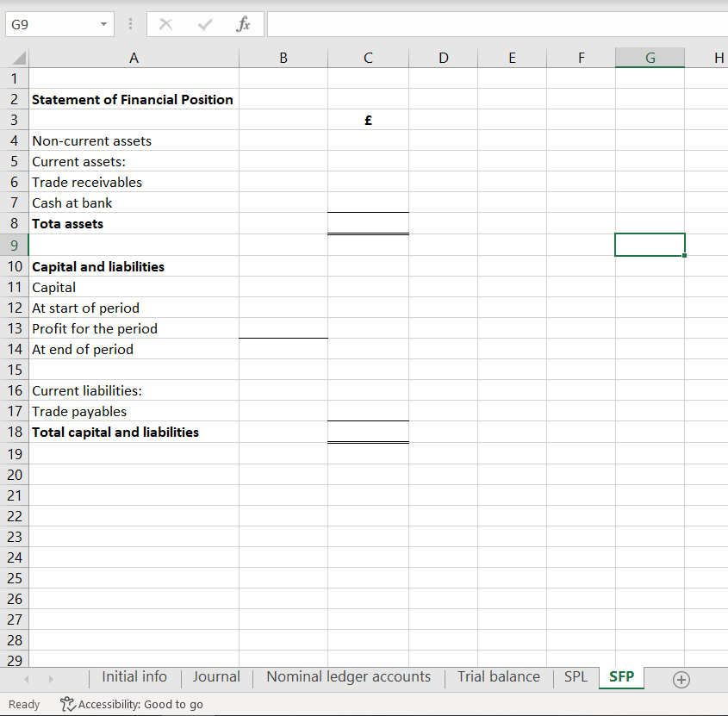Viewport: 728px width, 716px height.
Task: Click the selected cell G9
Action: tap(650, 245)
